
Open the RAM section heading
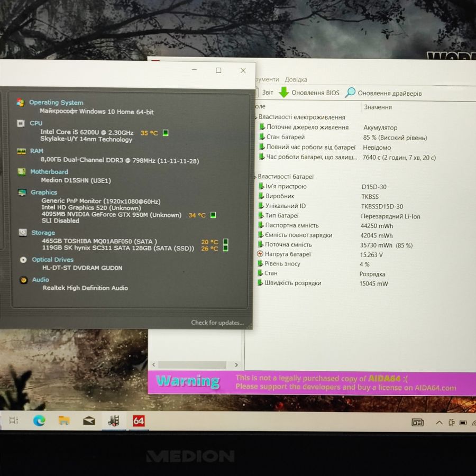[36, 151]
